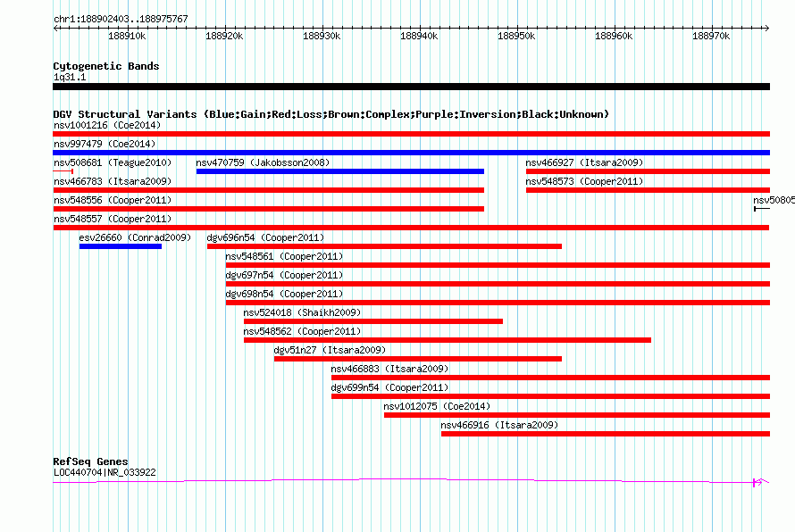Click the red bar under dgv51n27
The image size is (795, 532).
coord(418,359)
